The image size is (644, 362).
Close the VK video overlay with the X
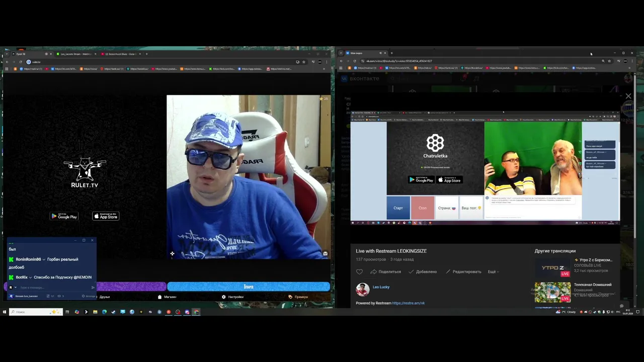tap(628, 96)
